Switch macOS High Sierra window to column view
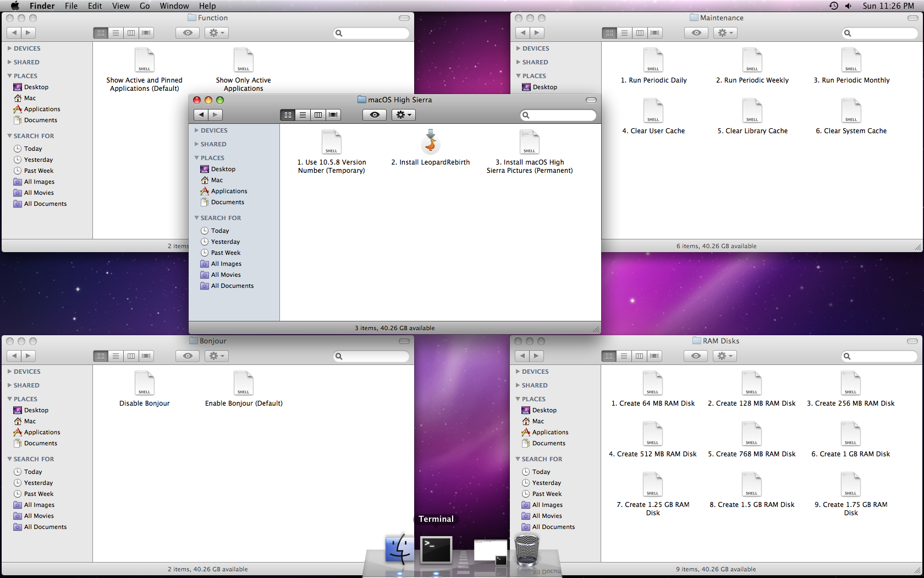This screenshot has height=578, width=924. pos(318,114)
